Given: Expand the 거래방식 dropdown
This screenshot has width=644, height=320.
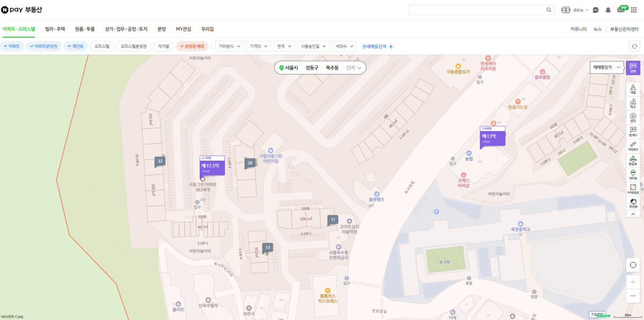Looking at the screenshot, I should (x=229, y=46).
